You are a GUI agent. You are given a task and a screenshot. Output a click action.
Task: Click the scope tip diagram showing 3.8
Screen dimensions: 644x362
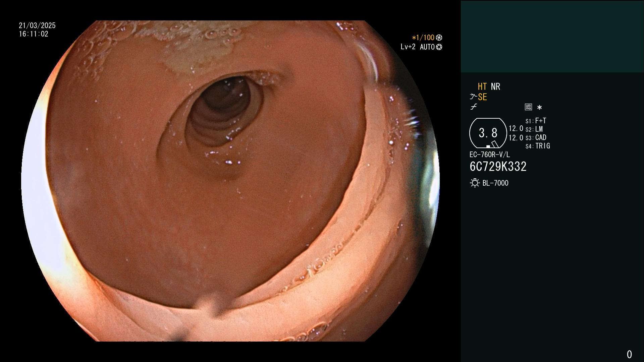(x=488, y=133)
